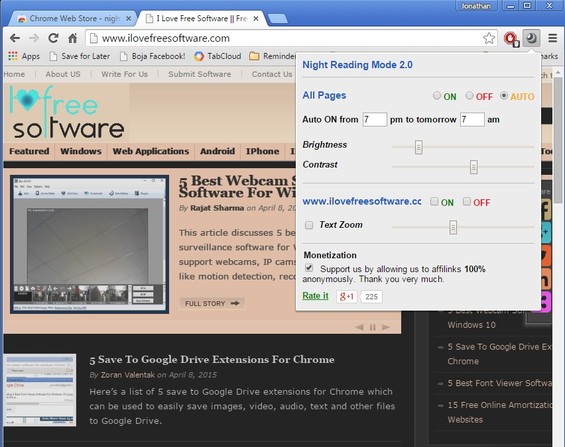Open sidebar 15 Free Online Amortization link
Image resolution: width=565 pixels, height=447 pixels.
click(499, 412)
